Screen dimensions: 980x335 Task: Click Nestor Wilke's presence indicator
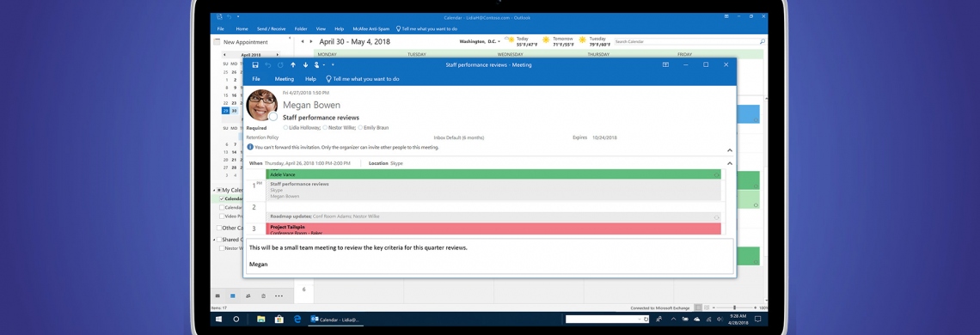[324, 127]
